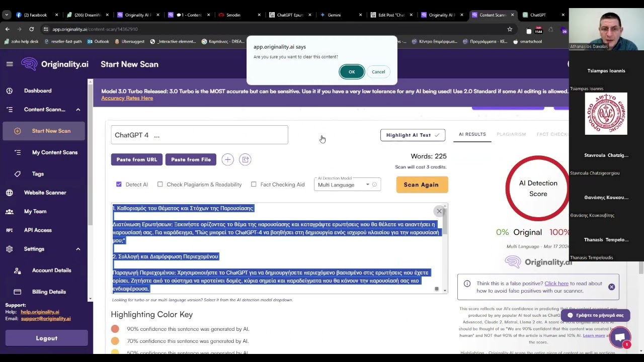Click the Scan Again button
Image resolution: width=644 pixels, height=362 pixels.
(421, 185)
